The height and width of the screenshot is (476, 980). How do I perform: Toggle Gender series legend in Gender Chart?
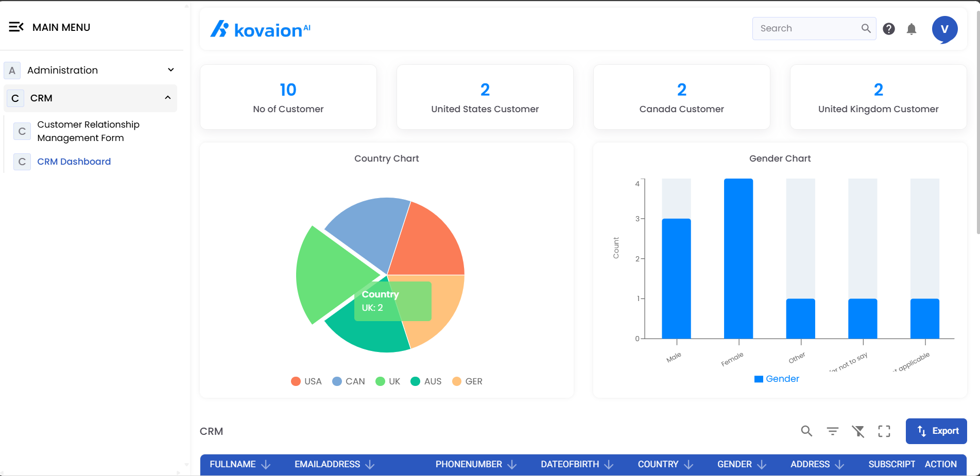coord(777,379)
